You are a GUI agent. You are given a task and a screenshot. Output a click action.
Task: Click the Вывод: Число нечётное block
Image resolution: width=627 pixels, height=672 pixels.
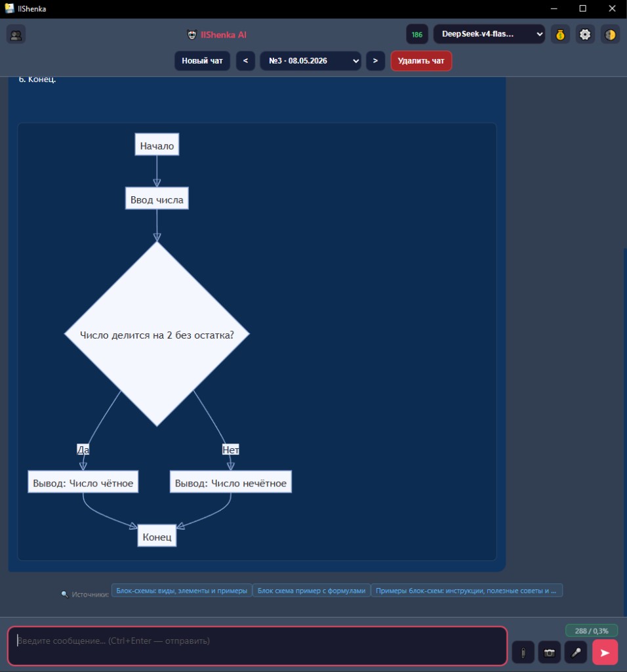pos(231,482)
